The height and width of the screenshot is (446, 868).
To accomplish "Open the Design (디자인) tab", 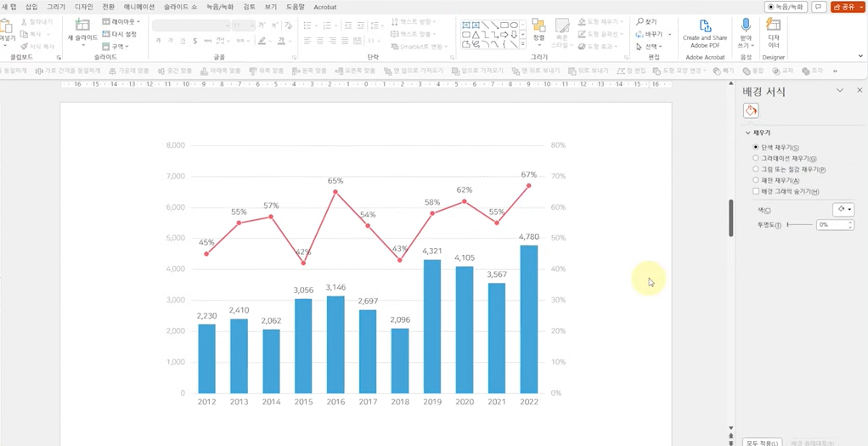I will pos(84,7).
